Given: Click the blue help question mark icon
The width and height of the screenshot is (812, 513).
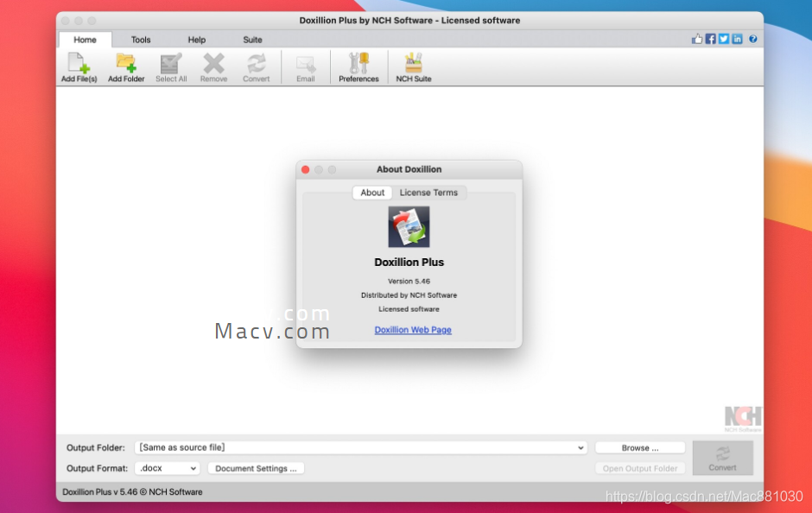Looking at the screenshot, I should (x=753, y=39).
